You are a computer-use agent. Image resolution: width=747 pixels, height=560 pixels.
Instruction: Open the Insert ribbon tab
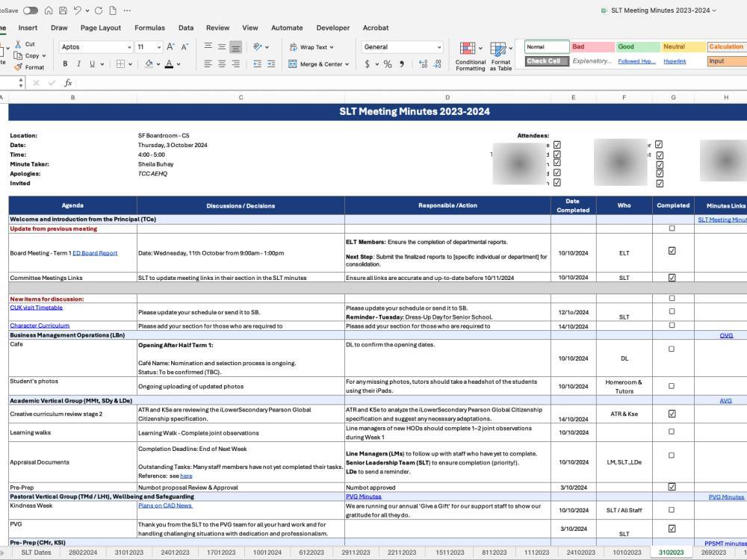click(28, 28)
